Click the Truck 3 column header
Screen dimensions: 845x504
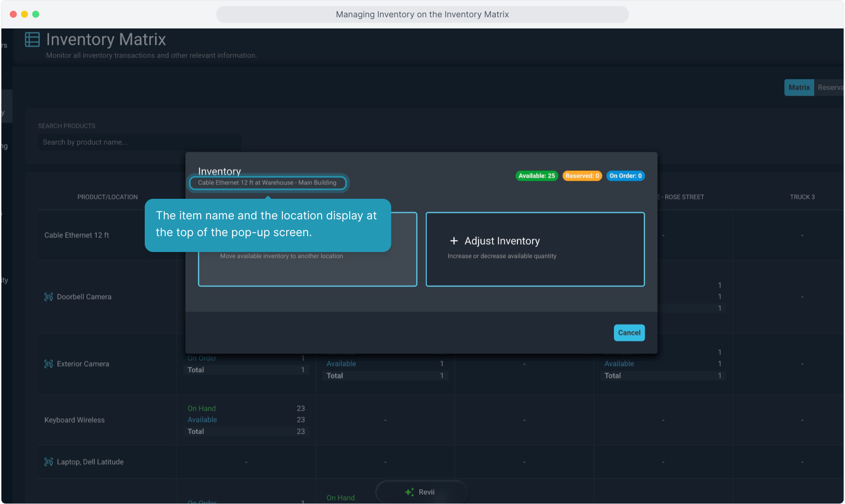pyautogui.click(x=802, y=197)
